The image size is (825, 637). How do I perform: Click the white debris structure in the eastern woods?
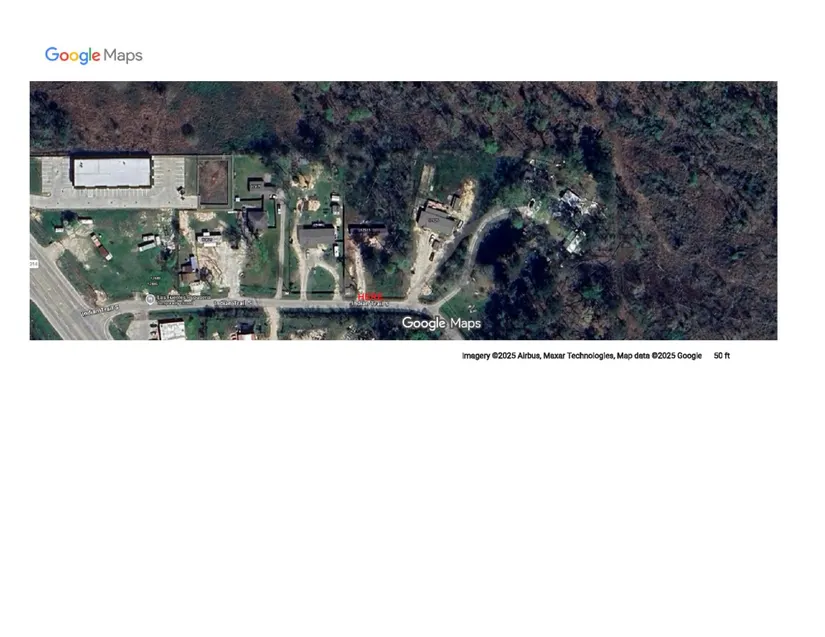click(574, 203)
